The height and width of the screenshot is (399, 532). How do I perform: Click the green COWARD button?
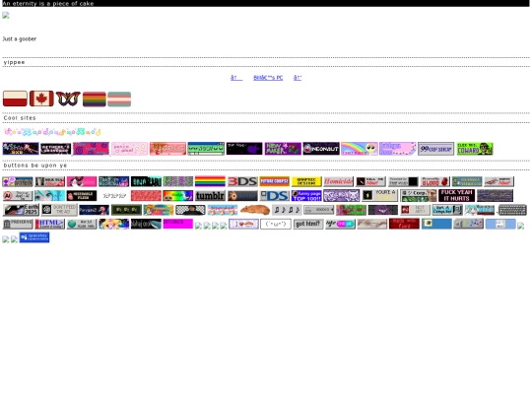coord(474,149)
